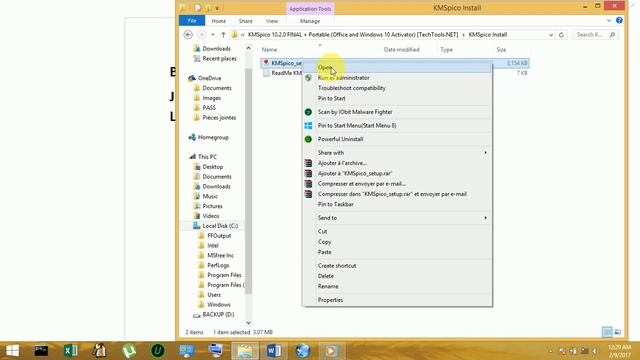Click Pin to Start entry
Viewport: 640px width, 360px height.
[397, 98]
